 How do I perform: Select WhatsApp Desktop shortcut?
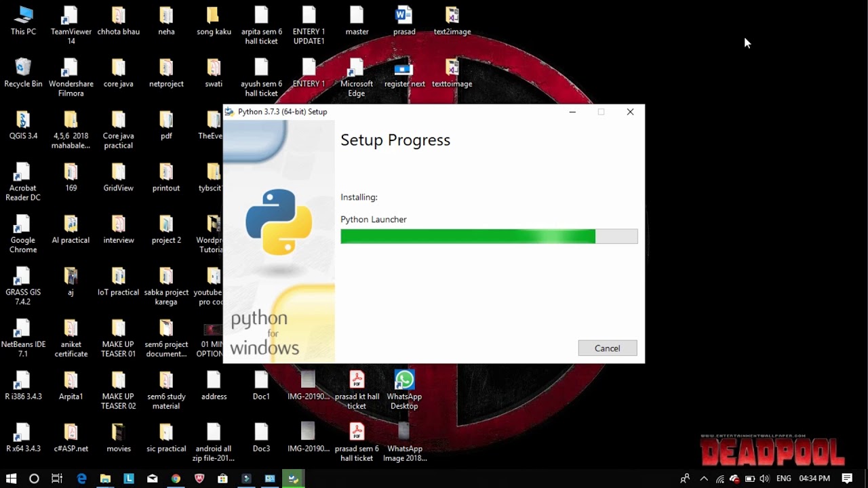(x=404, y=390)
